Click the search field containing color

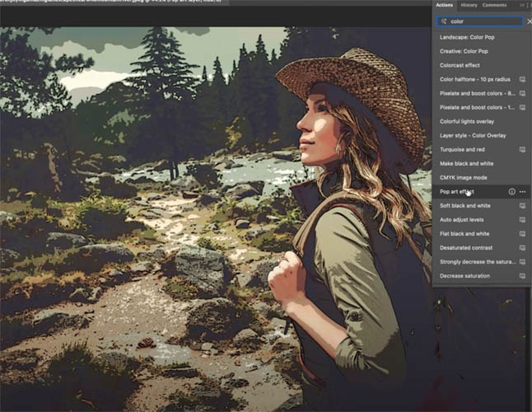click(x=480, y=21)
